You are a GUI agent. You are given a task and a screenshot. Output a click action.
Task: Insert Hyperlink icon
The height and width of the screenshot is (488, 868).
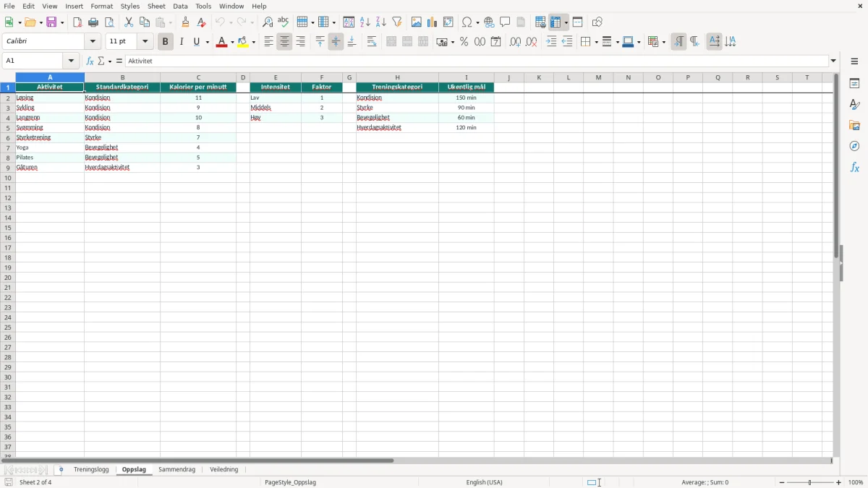(x=490, y=22)
